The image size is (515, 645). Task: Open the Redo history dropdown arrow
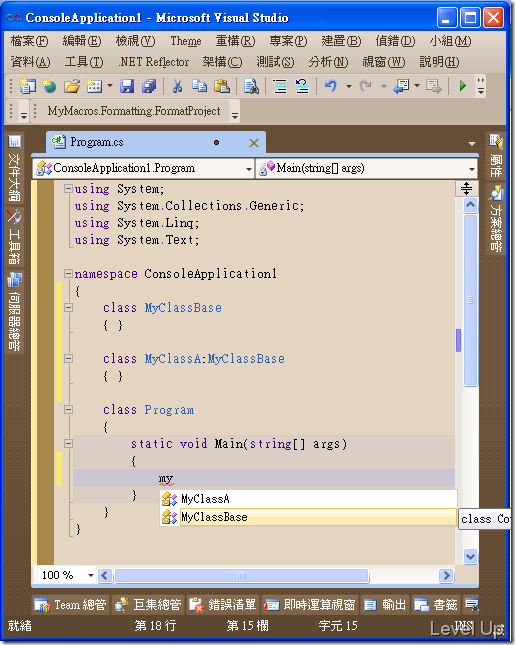[x=383, y=86]
